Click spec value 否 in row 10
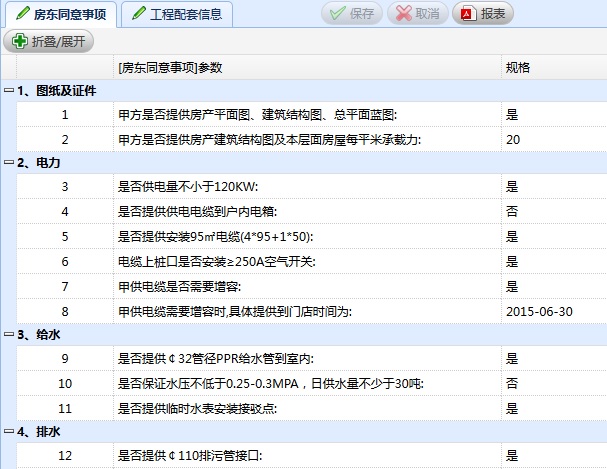The image size is (607, 469). (512, 383)
